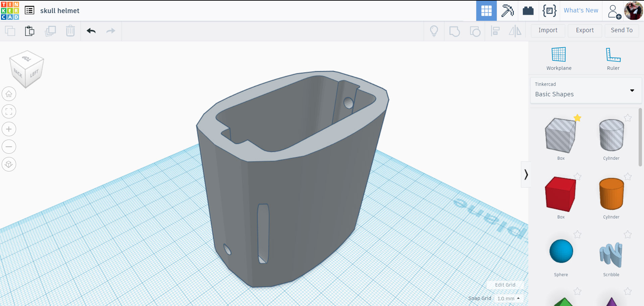The width and height of the screenshot is (644, 306).
Task: Click the Group shapes icon
Action: pyautogui.click(x=454, y=31)
